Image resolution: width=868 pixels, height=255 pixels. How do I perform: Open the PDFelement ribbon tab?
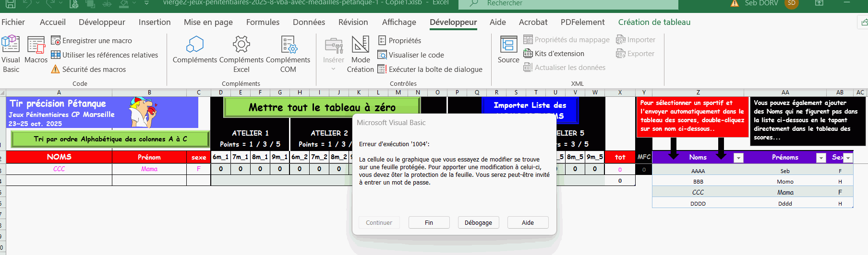point(583,22)
